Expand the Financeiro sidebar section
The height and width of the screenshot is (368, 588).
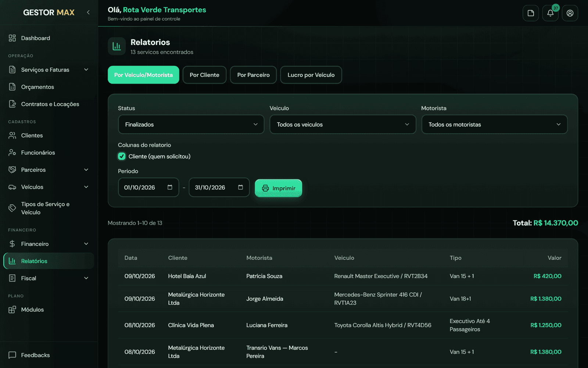pos(49,244)
